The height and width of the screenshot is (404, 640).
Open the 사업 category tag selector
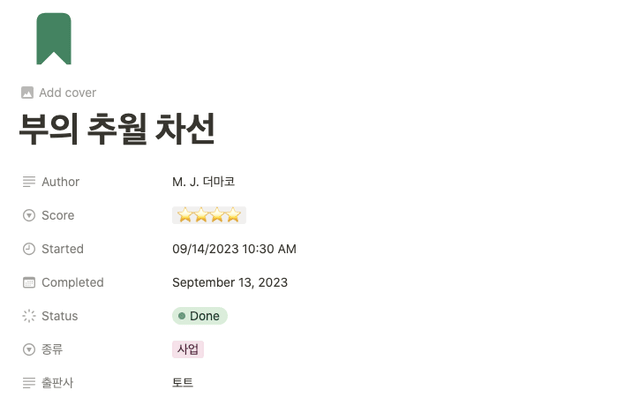click(188, 349)
